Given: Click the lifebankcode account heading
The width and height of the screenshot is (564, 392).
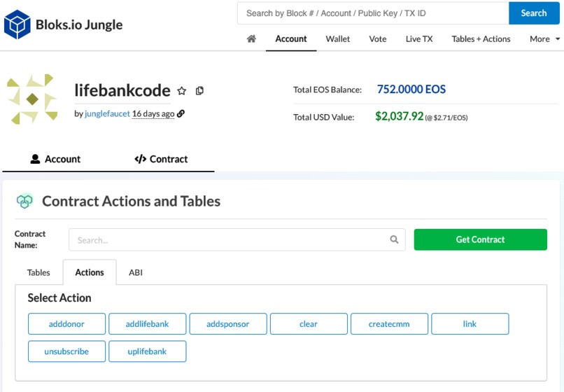Looking at the screenshot, I should (x=122, y=90).
